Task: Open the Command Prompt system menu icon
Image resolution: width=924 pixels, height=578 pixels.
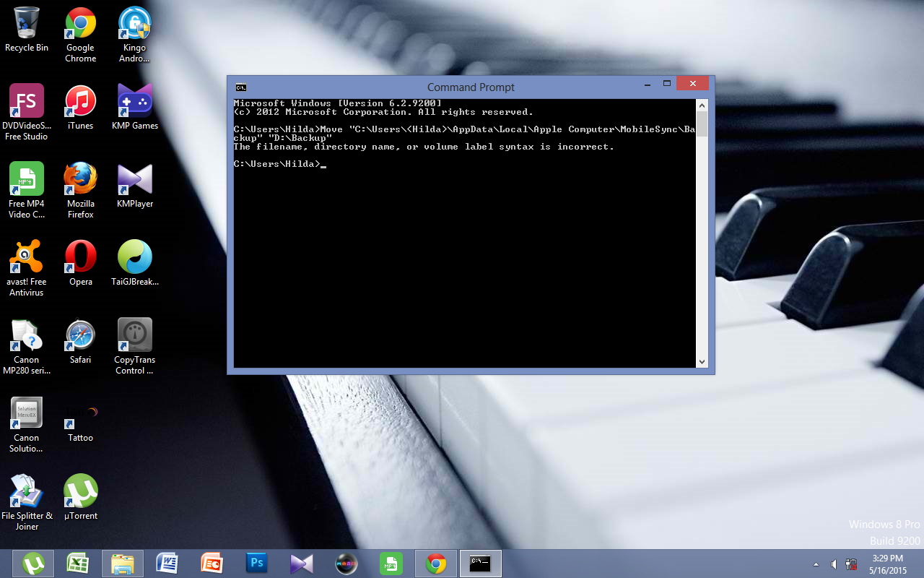Action: (x=241, y=87)
